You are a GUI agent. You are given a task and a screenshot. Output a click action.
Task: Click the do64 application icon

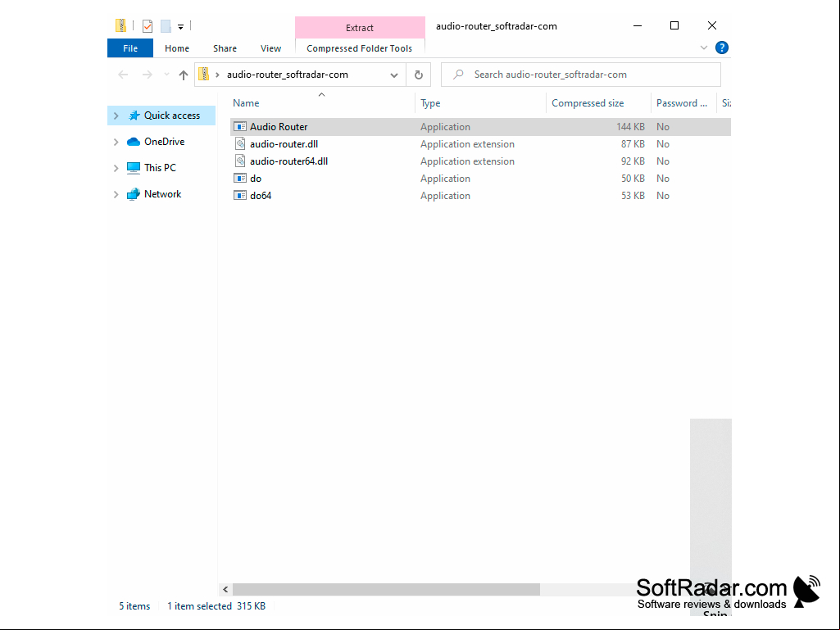point(240,196)
